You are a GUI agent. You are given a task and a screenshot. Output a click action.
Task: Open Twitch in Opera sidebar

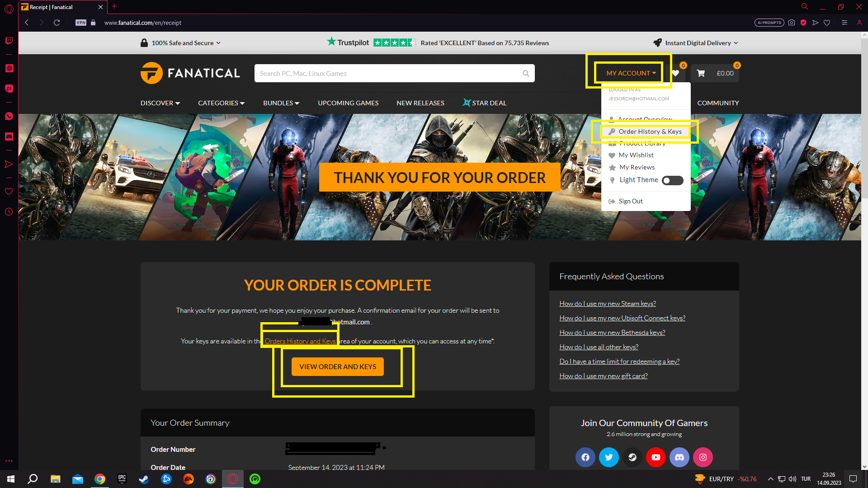pyautogui.click(x=9, y=41)
